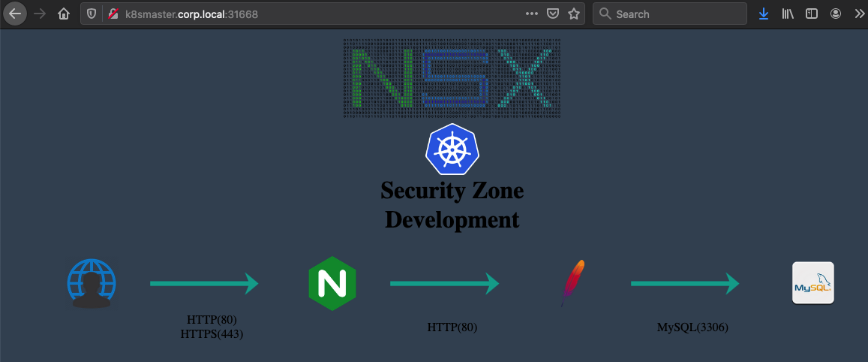
Task: Open the tracking protection shield icon
Action: click(x=92, y=14)
